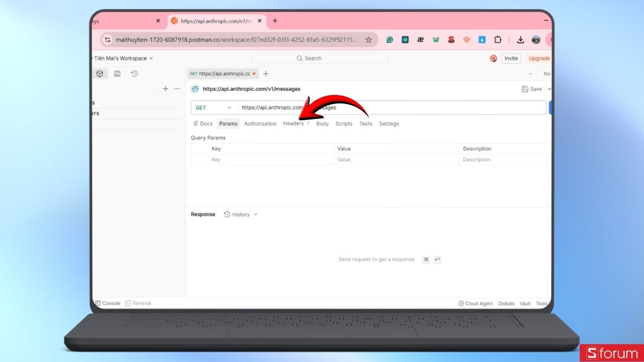Click Cloud Agent in the status bar
This screenshot has height=362, width=644.
[475, 304]
